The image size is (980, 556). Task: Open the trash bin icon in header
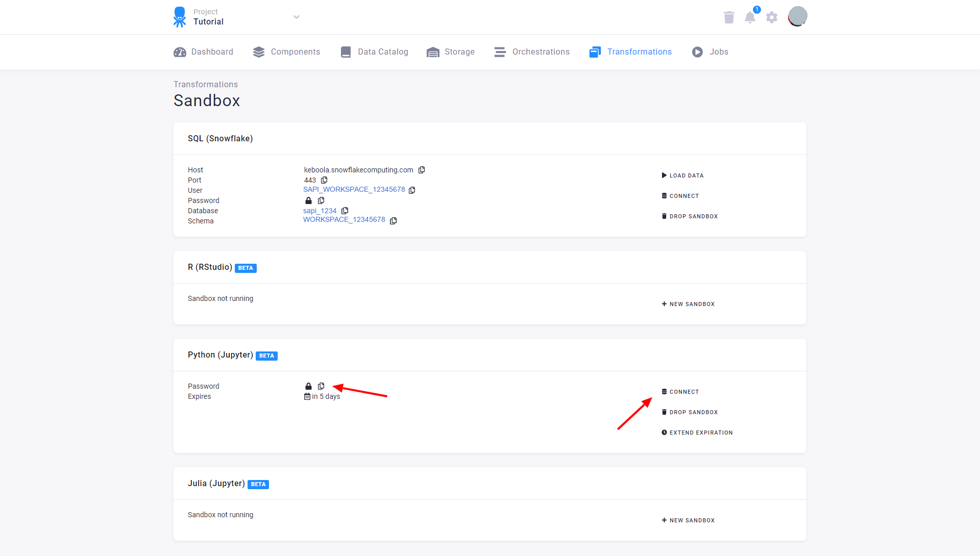click(x=729, y=17)
